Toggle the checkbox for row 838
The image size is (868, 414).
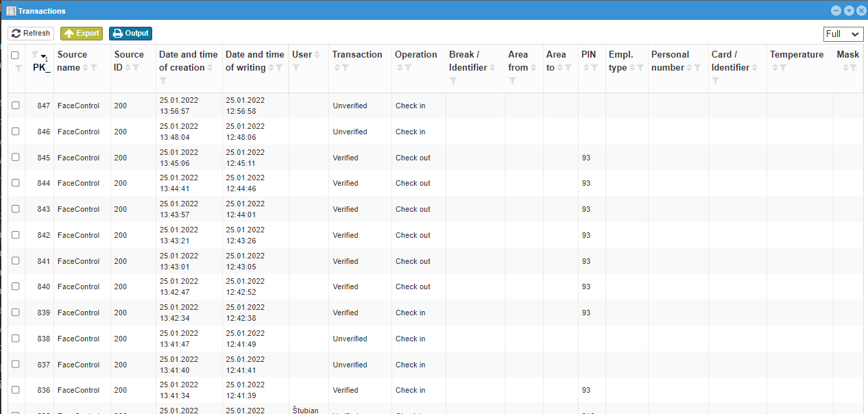16,339
